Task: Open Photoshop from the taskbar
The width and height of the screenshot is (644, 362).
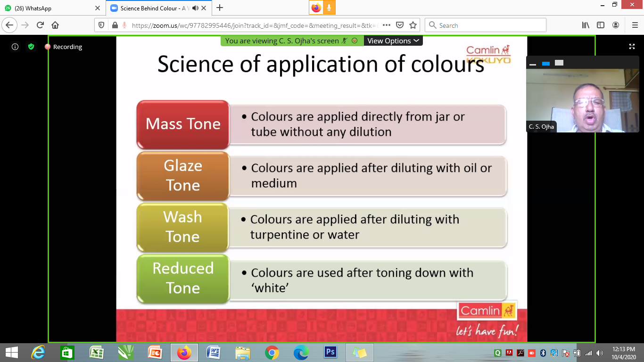Action: click(x=330, y=352)
